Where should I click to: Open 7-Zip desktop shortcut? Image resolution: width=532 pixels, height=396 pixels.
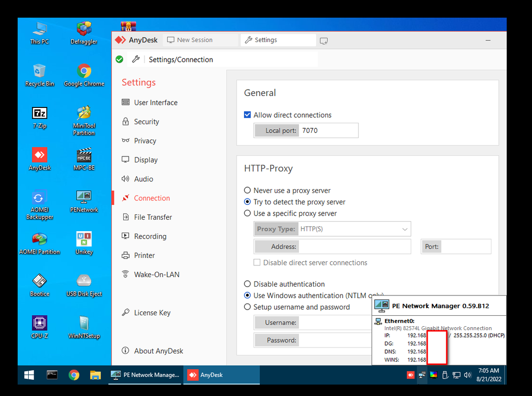40,117
